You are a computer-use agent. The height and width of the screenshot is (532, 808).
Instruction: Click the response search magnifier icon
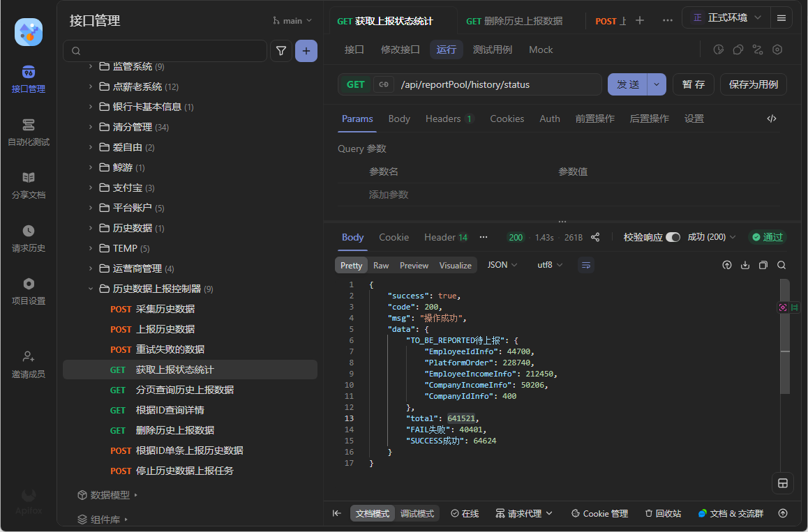[x=781, y=265]
